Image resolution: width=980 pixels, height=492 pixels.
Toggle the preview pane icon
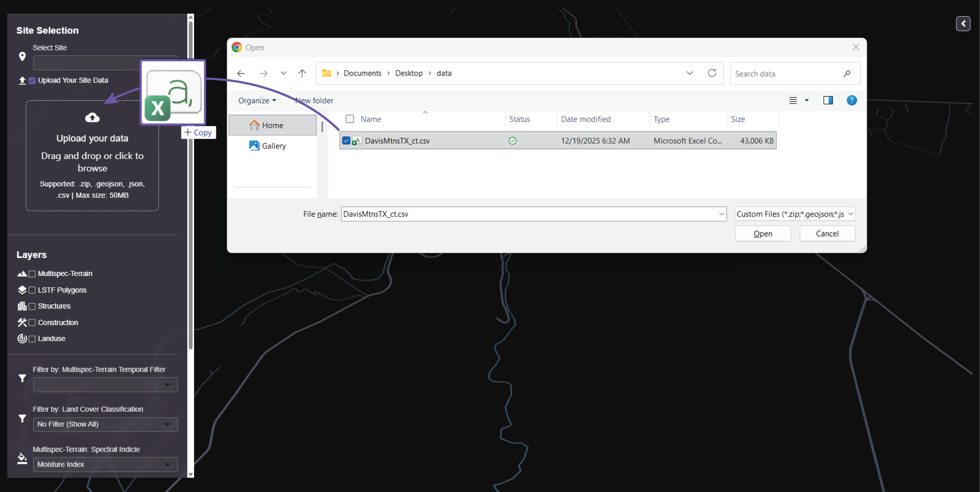coord(828,100)
